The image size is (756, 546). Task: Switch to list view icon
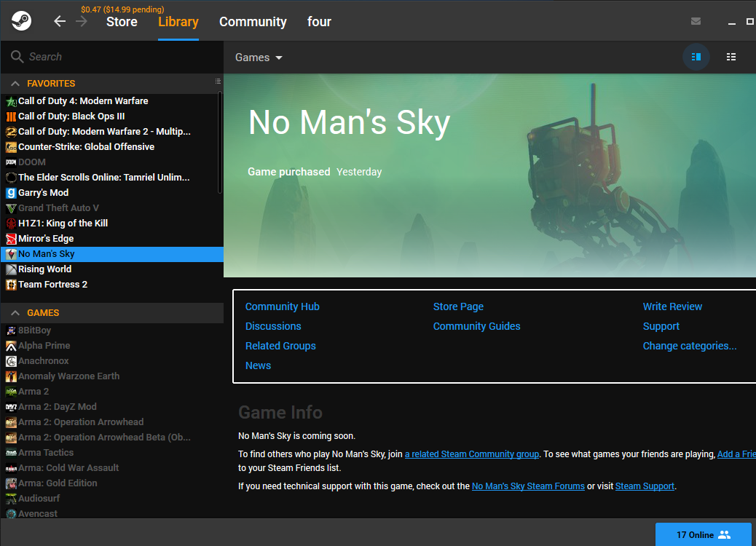(731, 57)
